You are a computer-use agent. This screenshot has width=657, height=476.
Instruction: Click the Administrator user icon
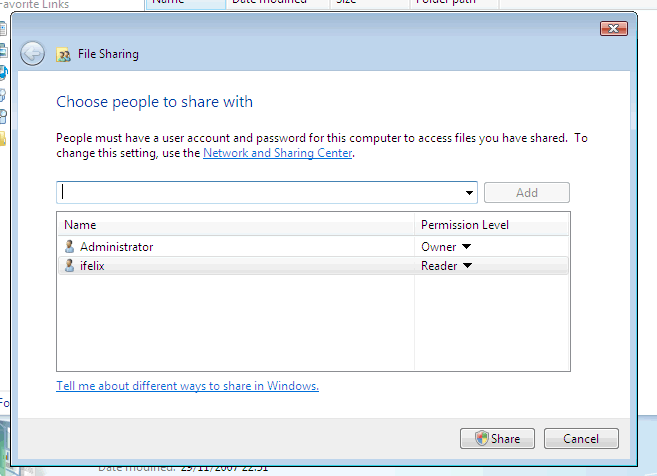[69, 246]
